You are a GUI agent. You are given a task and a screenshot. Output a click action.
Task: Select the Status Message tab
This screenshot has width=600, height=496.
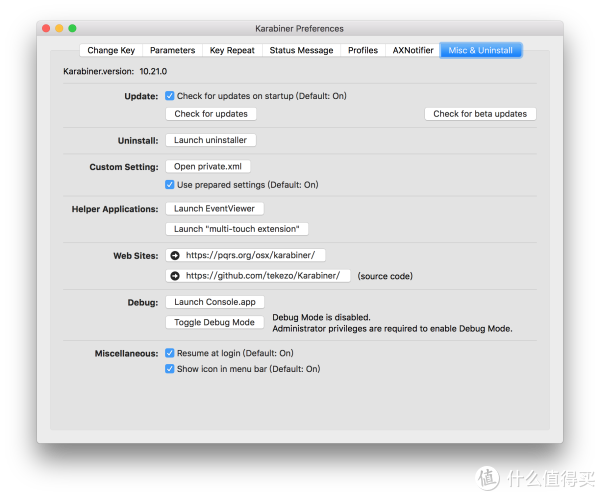(301, 51)
